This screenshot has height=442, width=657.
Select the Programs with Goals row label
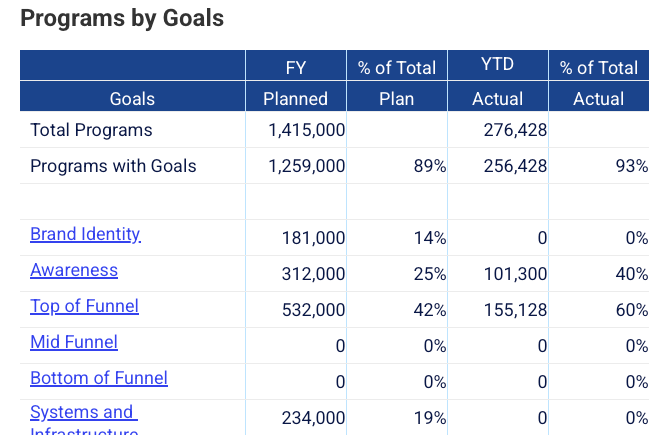coord(113,166)
